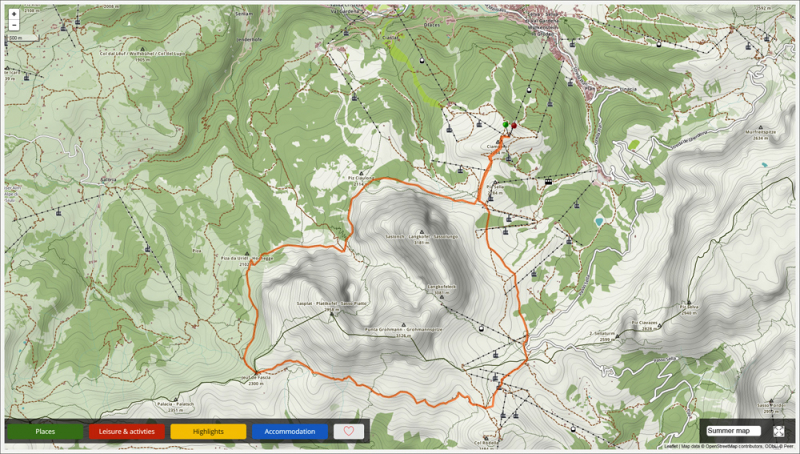The image size is (800, 454).
Task: Show Highlights on the map
Action: (x=208, y=432)
